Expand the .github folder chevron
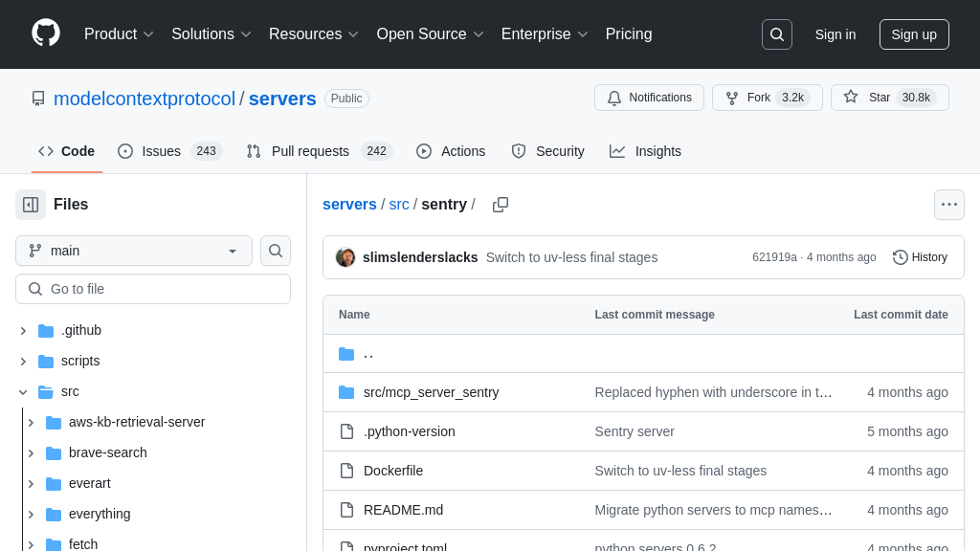Image resolution: width=980 pixels, height=551 pixels. pos(23,331)
